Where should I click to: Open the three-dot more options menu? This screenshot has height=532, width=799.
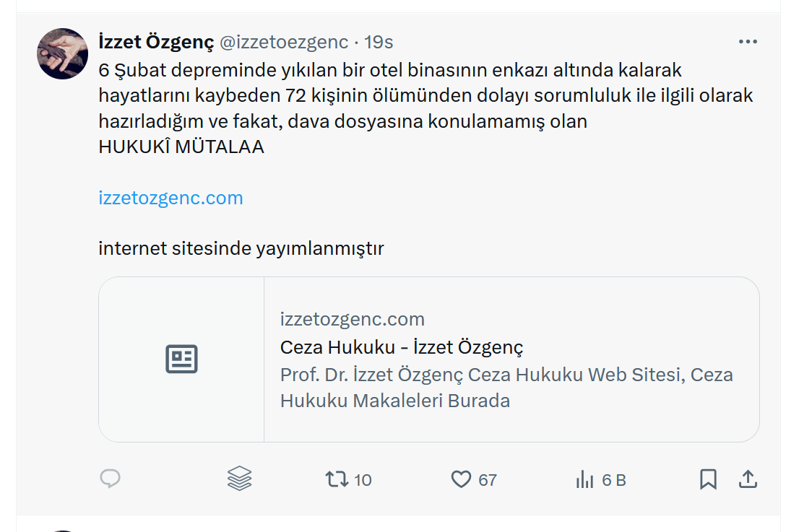pyautogui.click(x=748, y=42)
